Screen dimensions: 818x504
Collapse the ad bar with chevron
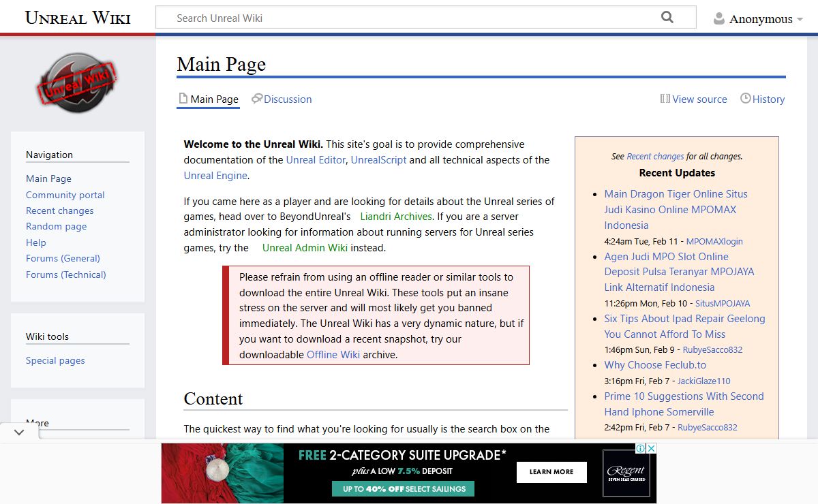click(19, 432)
